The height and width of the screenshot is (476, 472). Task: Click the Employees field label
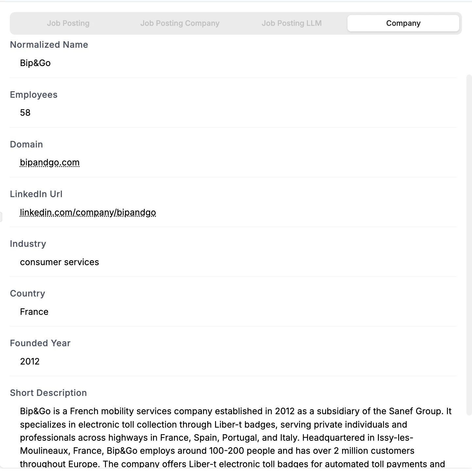(x=34, y=95)
